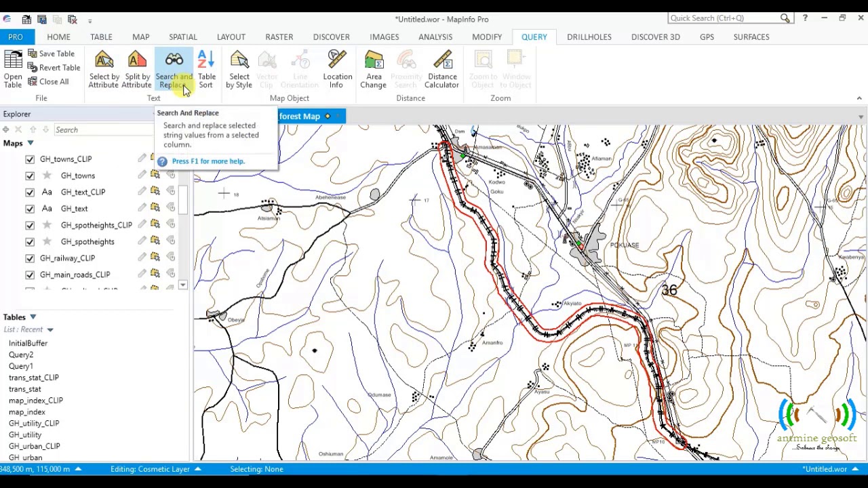
Task: Switch to the HOME ribbon tab
Action: 58,37
